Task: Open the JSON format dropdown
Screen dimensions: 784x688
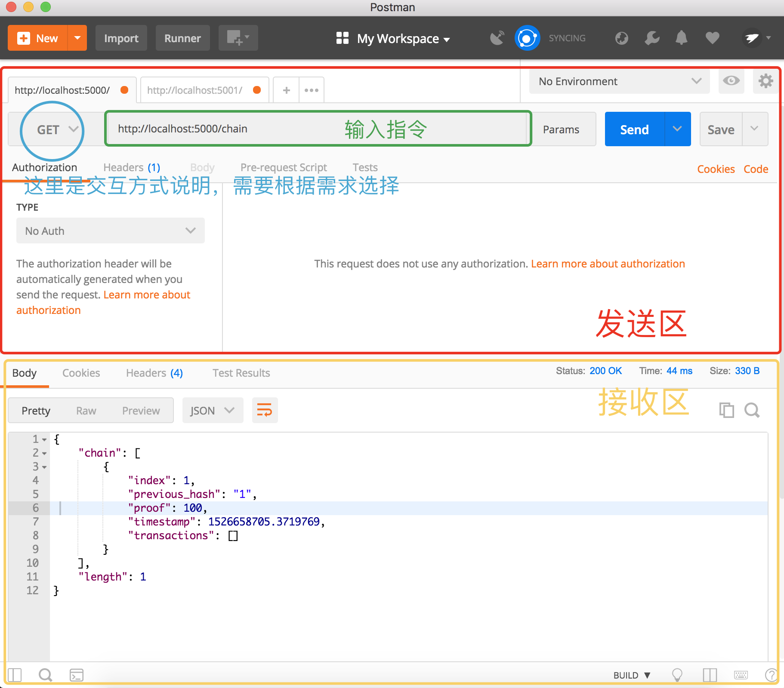Action: click(x=213, y=411)
